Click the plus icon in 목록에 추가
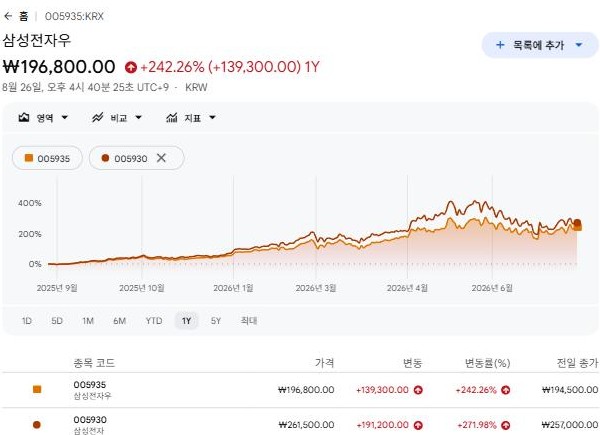 [500, 45]
